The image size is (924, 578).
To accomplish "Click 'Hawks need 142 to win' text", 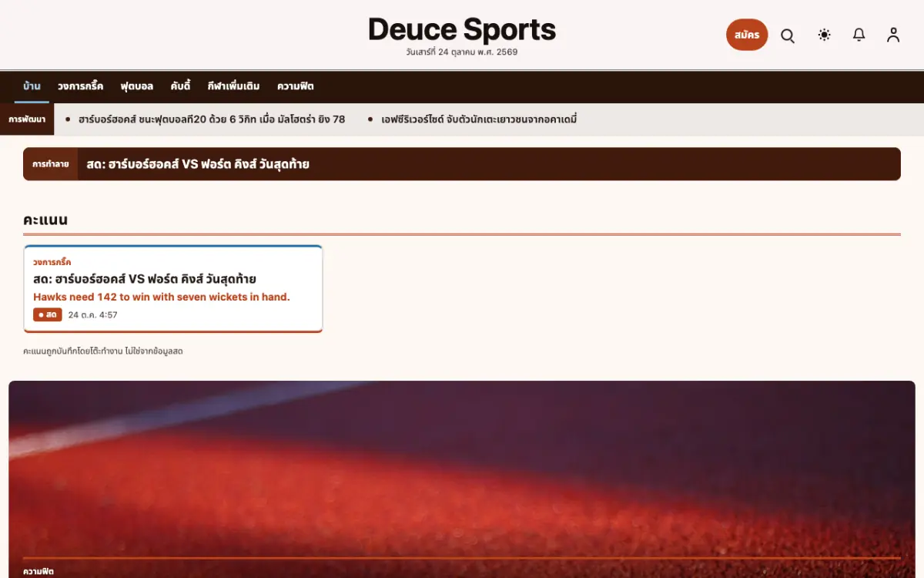I will tap(162, 297).
